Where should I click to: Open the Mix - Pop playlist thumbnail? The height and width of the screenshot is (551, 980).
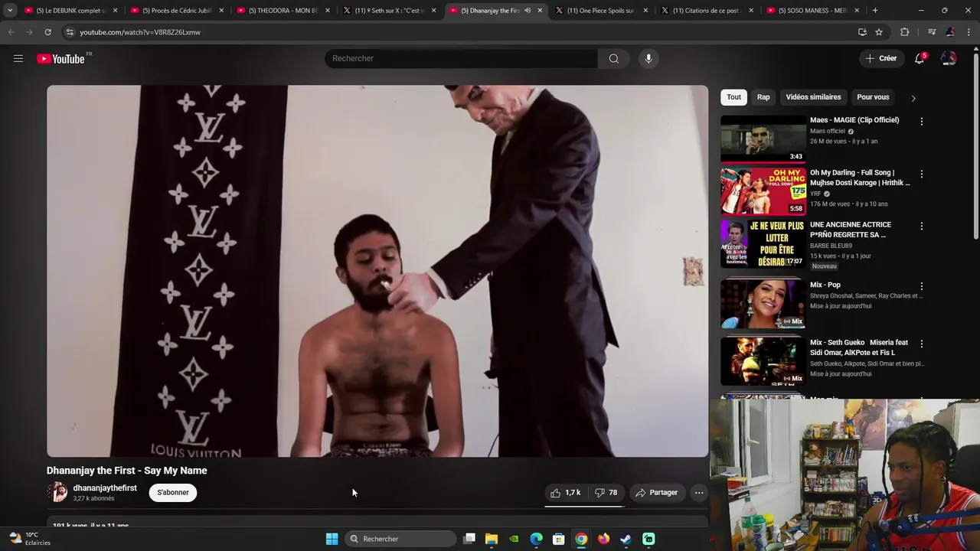tap(763, 304)
